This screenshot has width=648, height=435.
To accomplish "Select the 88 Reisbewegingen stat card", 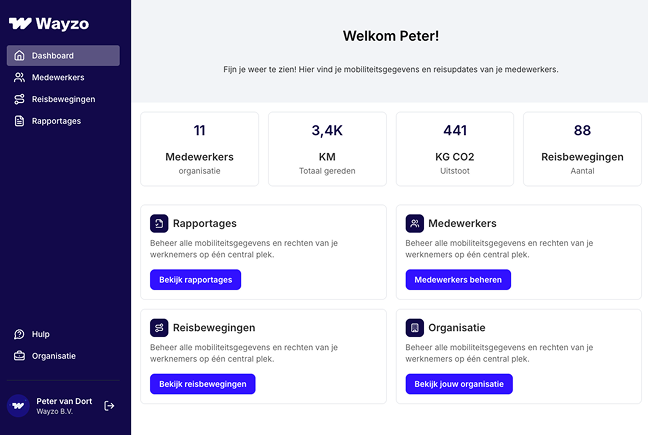I will [582, 148].
